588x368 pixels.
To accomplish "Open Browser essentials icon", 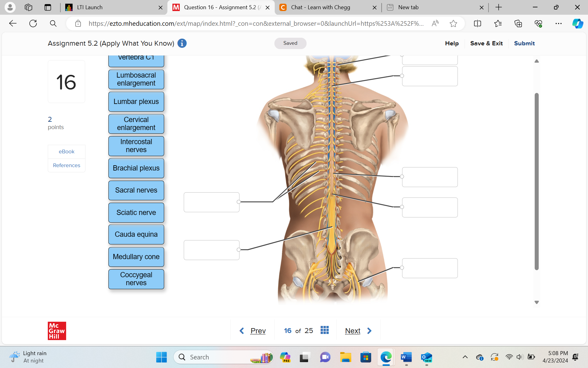I will point(538,23).
